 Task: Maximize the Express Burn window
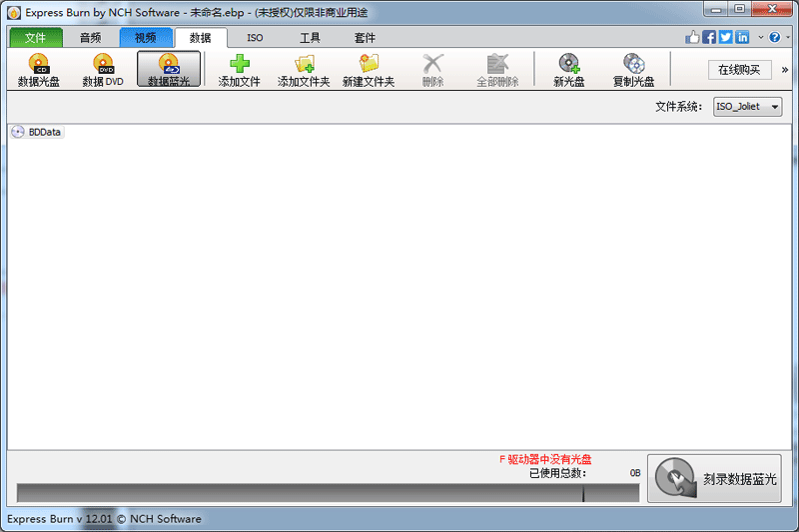tap(740, 9)
